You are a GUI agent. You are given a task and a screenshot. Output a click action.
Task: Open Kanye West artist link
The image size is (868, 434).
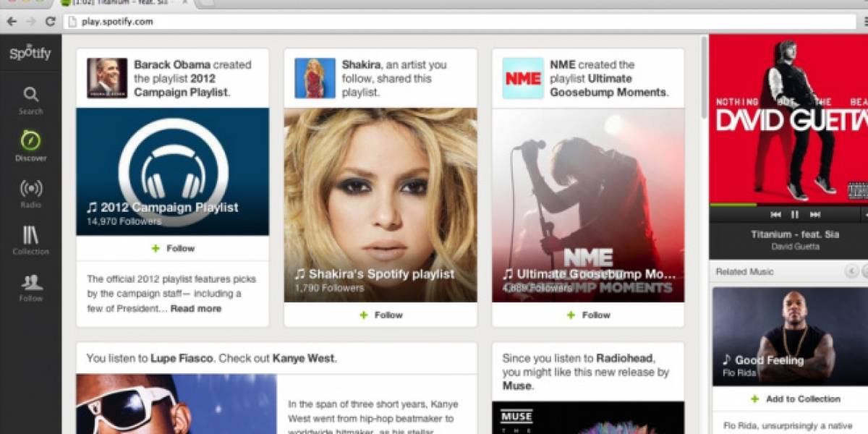tap(303, 358)
